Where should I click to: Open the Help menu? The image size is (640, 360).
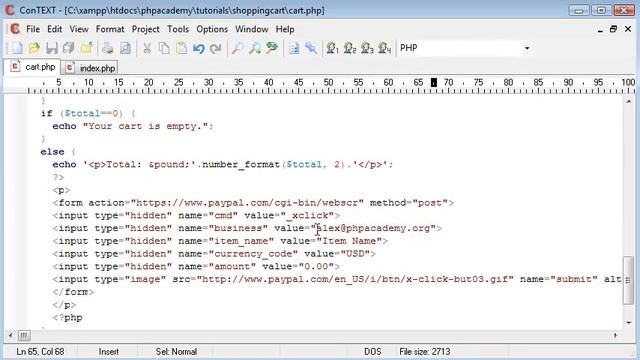click(285, 29)
